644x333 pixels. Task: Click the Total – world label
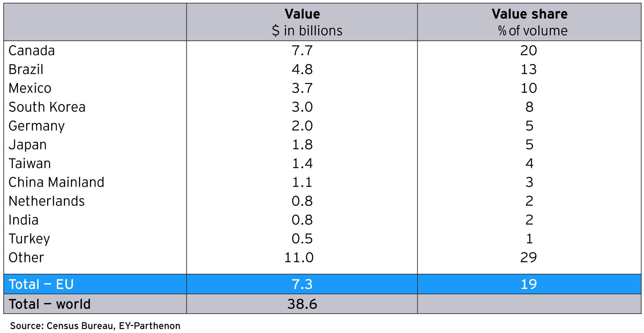pos(50,304)
